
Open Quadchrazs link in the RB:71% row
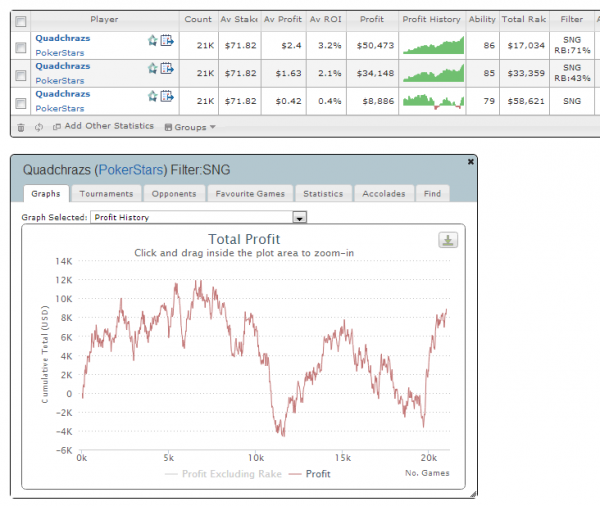[63, 38]
